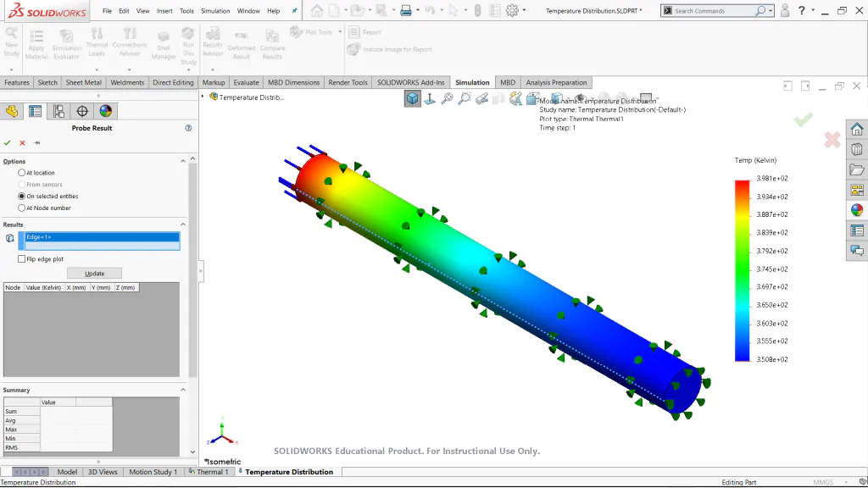The image size is (868, 488).
Task: Open the Options gear dropdown arrow
Action: click(x=524, y=10)
